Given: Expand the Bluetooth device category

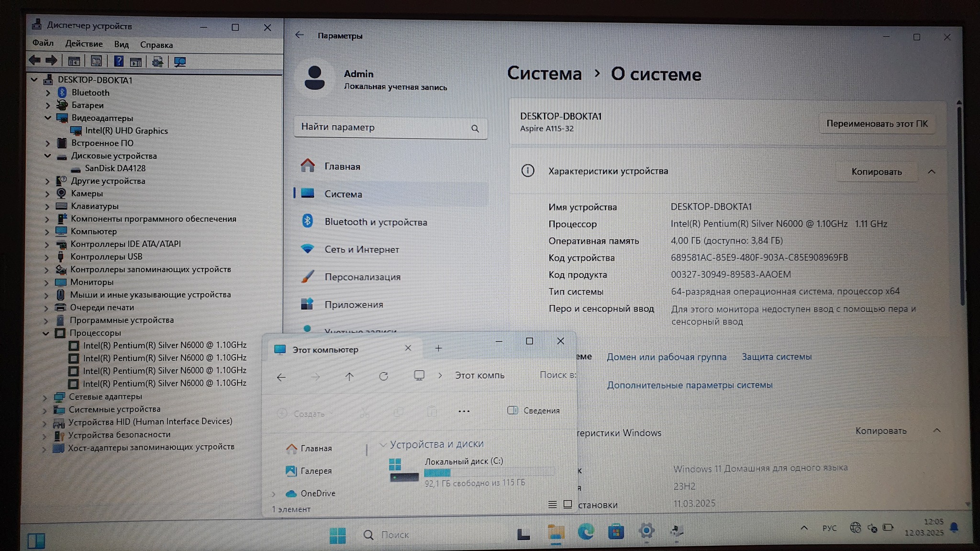Looking at the screenshot, I should tap(48, 93).
